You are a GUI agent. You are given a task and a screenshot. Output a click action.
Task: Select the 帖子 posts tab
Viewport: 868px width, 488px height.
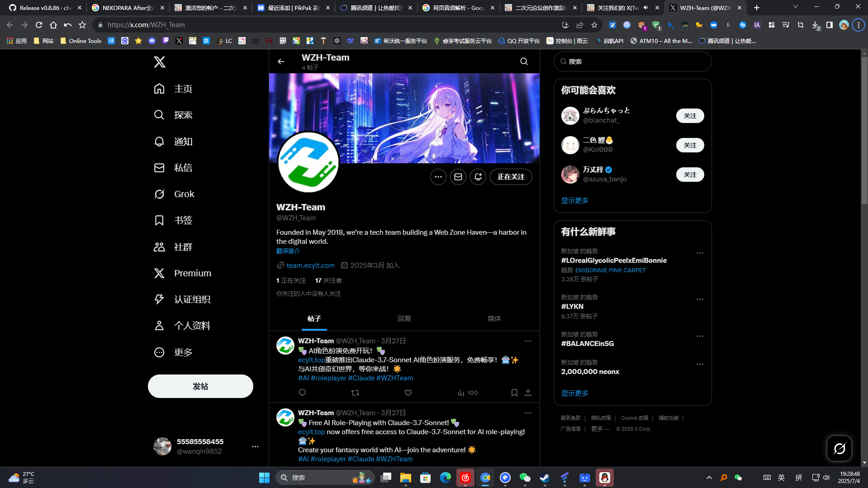[314, 319]
